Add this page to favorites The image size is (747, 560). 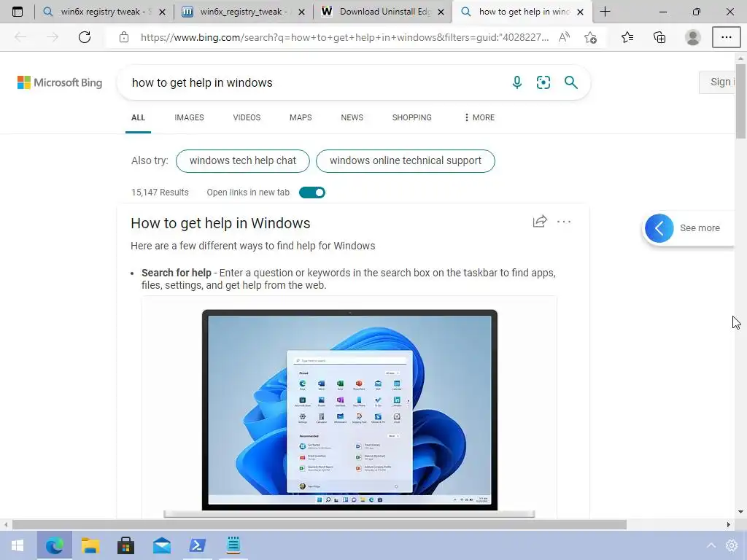591,37
